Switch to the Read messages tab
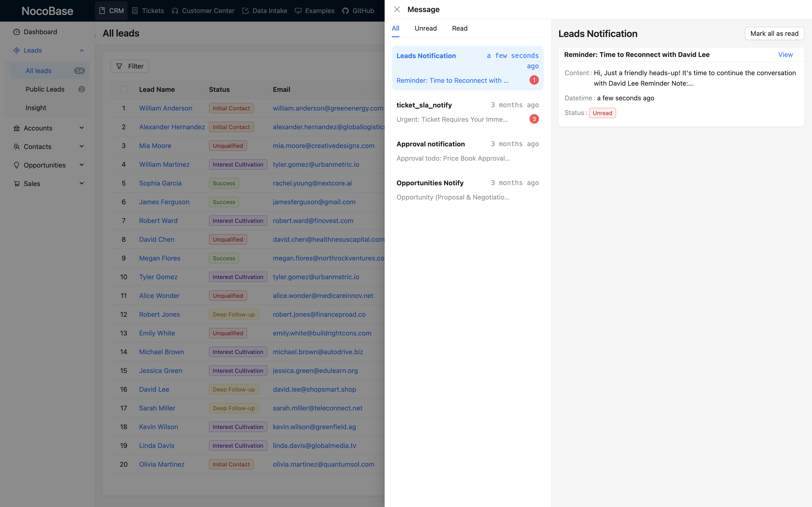The image size is (812, 507). [459, 28]
